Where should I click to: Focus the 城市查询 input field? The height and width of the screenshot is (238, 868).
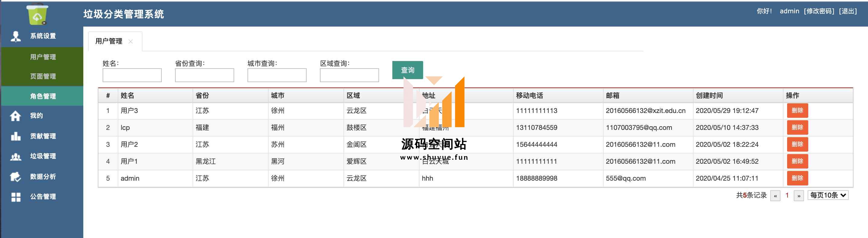click(277, 75)
